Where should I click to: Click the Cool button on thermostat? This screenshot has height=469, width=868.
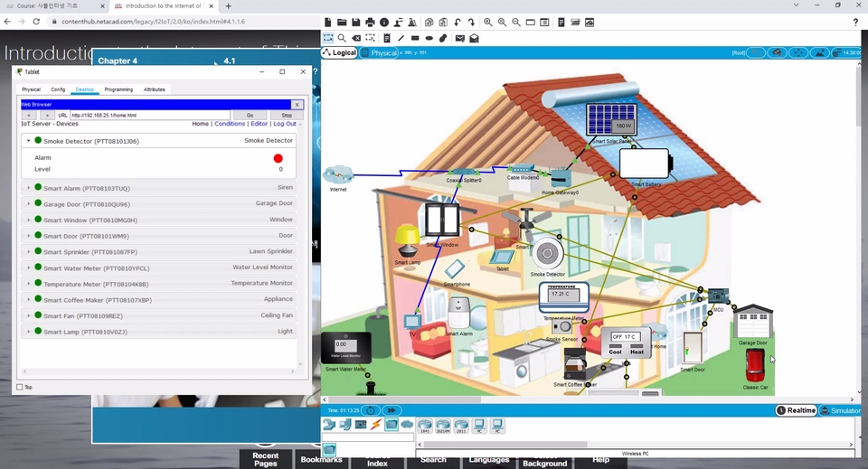(615, 352)
